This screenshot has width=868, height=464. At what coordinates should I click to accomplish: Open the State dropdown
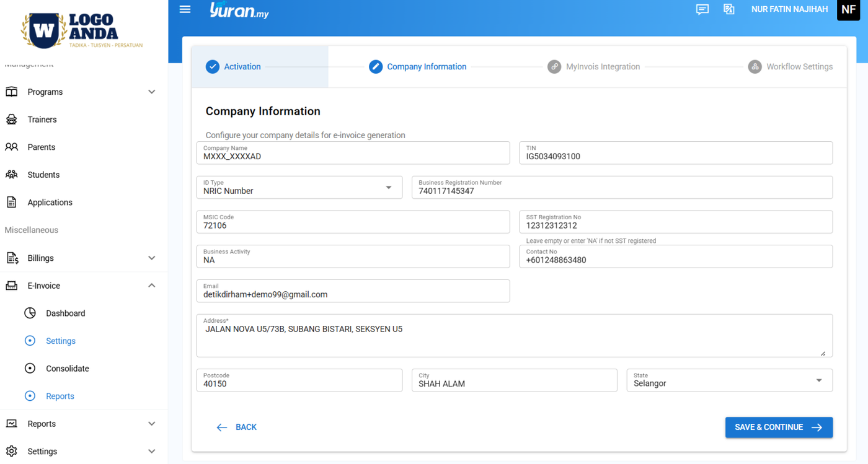(818, 380)
